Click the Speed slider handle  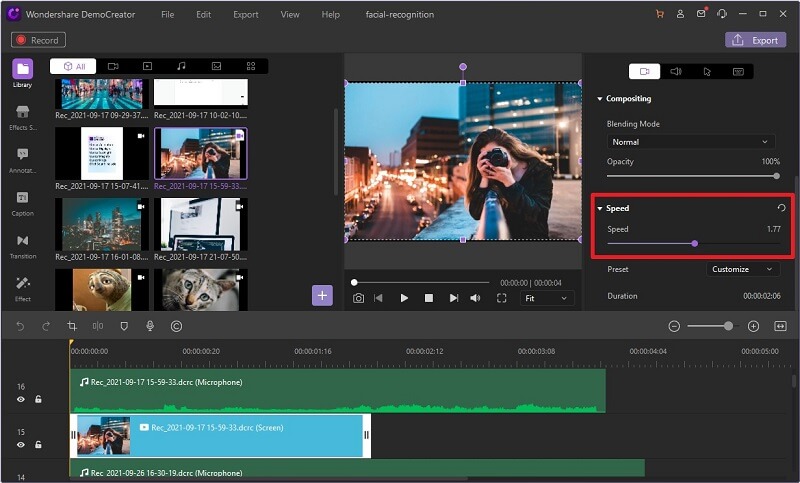[694, 243]
